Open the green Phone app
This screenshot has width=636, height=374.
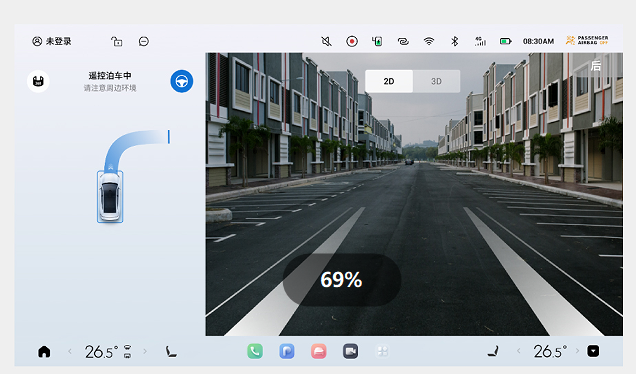255,351
